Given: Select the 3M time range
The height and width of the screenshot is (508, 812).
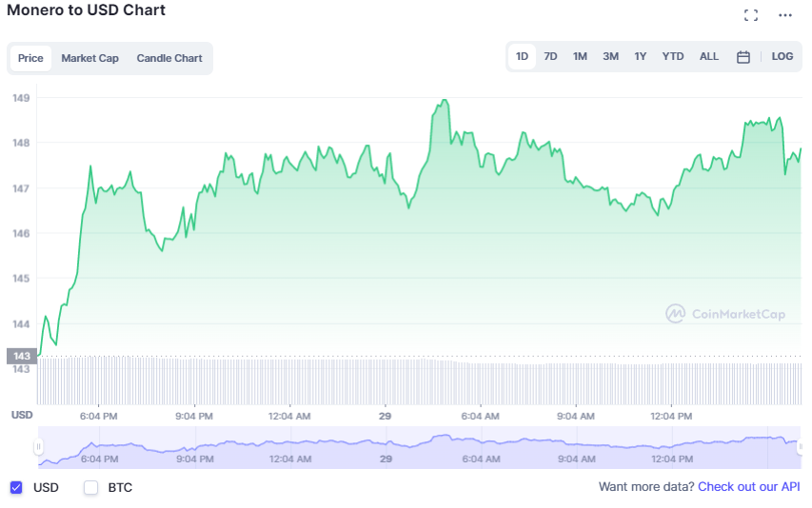Looking at the screenshot, I should tap(610, 56).
